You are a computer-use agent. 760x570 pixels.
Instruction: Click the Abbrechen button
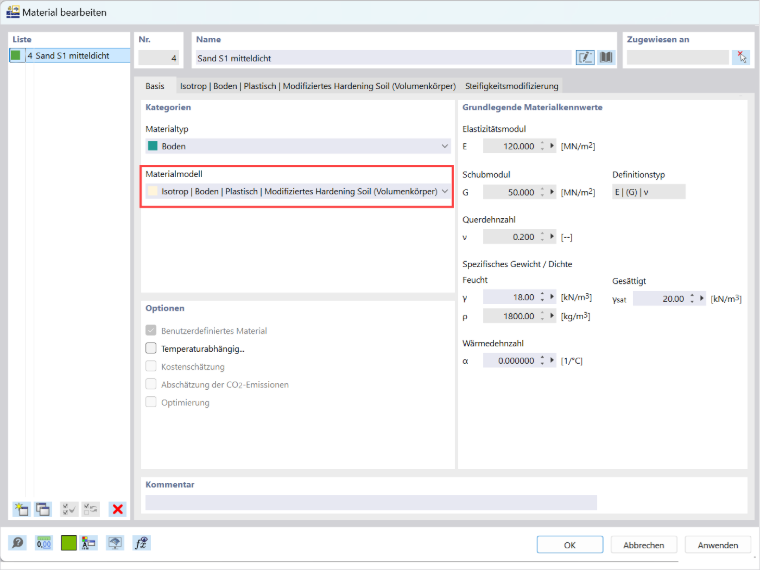[644, 545]
